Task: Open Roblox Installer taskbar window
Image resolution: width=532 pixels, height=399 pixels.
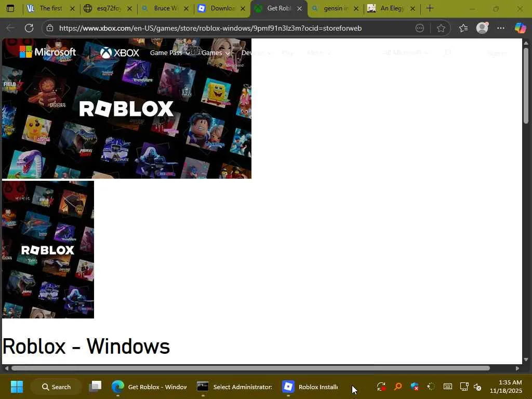Action: 310,387
